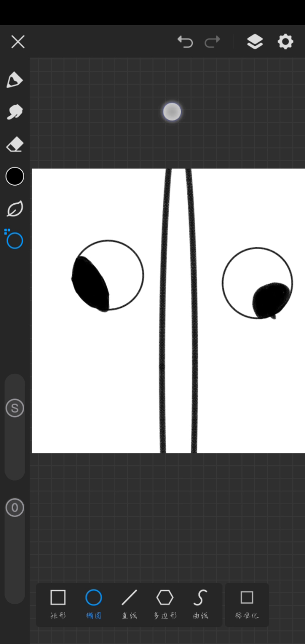Choose the 矩形 rectangle shape
This screenshot has width=305, height=644.
58,604
